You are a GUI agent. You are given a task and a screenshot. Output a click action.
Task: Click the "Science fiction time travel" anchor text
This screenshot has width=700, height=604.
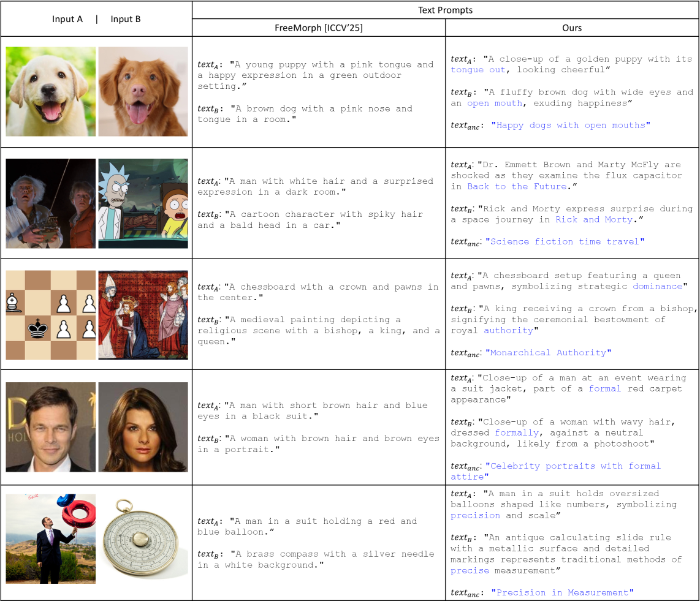(565, 242)
